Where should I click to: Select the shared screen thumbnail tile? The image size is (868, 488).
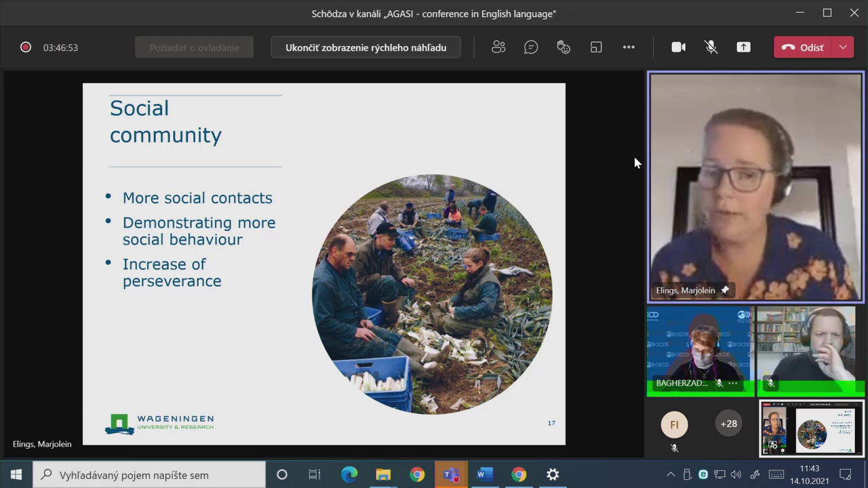coord(812,428)
